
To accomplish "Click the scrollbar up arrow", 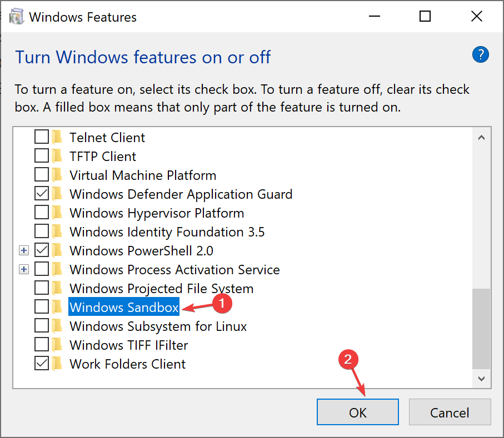I will tap(481, 138).
